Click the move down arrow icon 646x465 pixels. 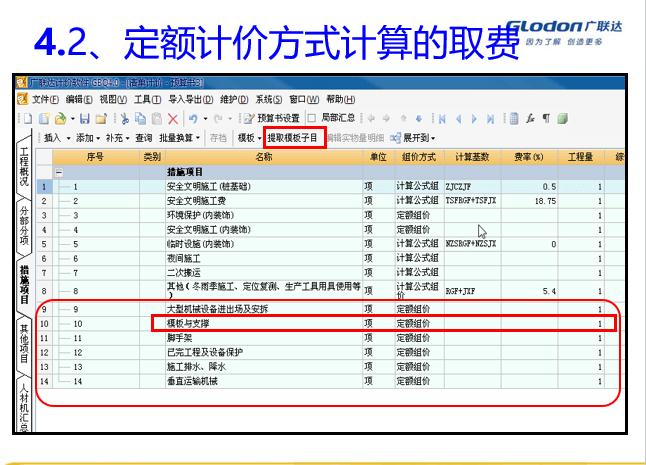coord(419,119)
